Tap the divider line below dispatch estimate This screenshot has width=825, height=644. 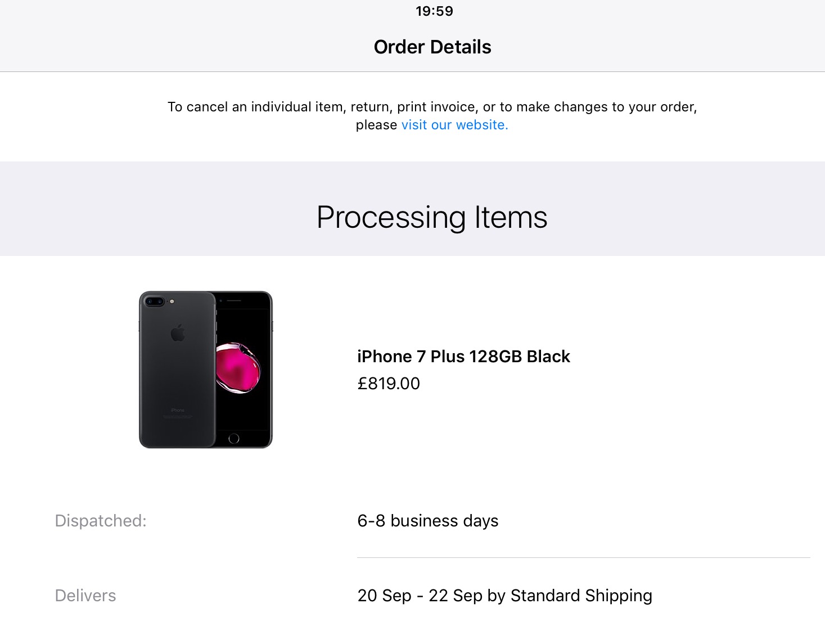(x=584, y=557)
